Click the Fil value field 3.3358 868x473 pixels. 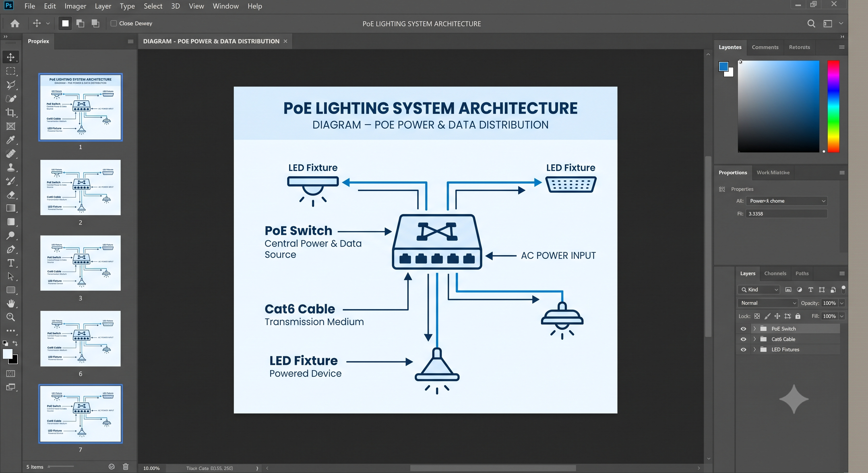click(786, 214)
